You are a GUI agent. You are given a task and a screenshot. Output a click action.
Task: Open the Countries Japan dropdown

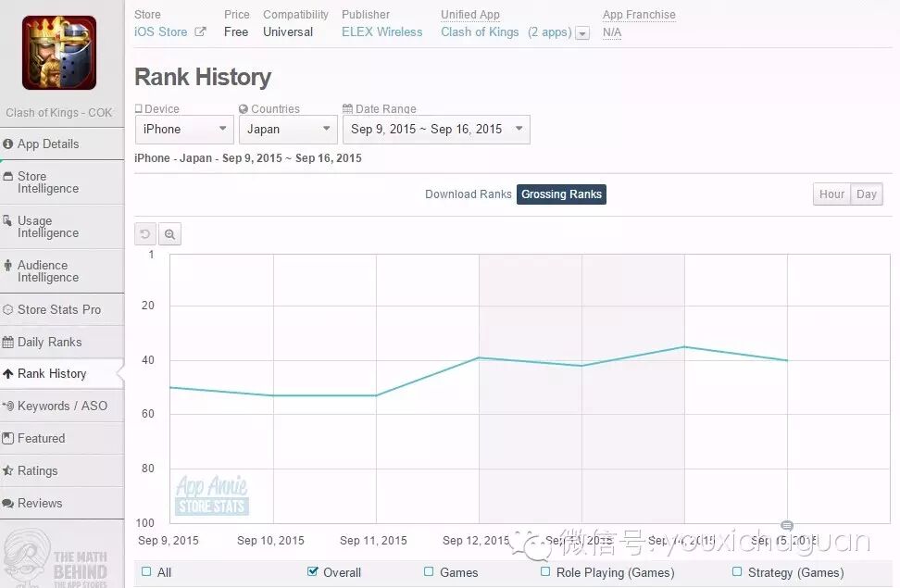pyautogui.click(x=288, y=129)
